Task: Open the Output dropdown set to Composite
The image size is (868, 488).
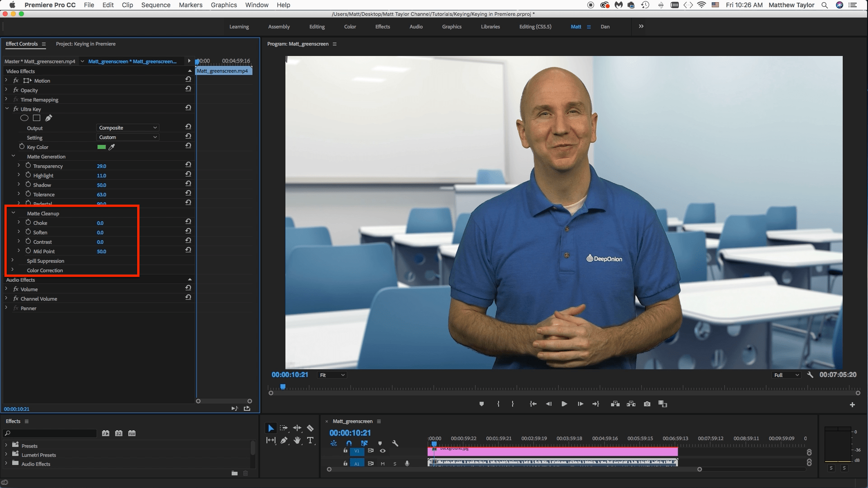Action: click(127, 127)
